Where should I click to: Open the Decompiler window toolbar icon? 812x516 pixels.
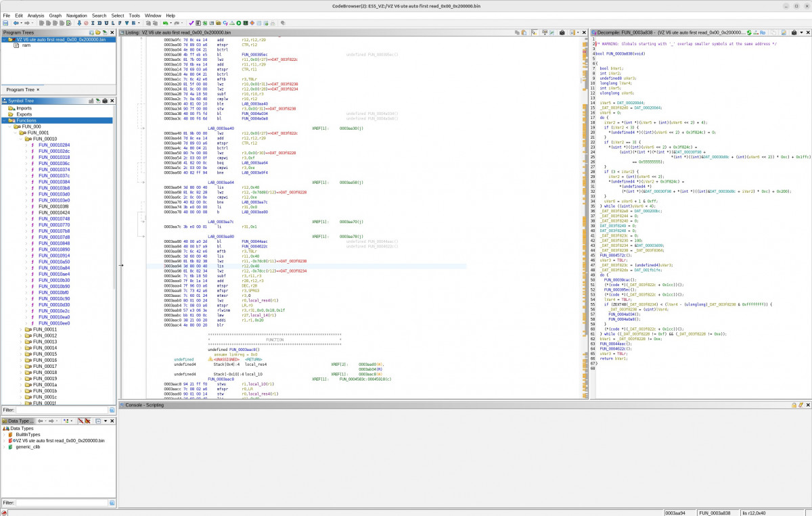(225, 23)
